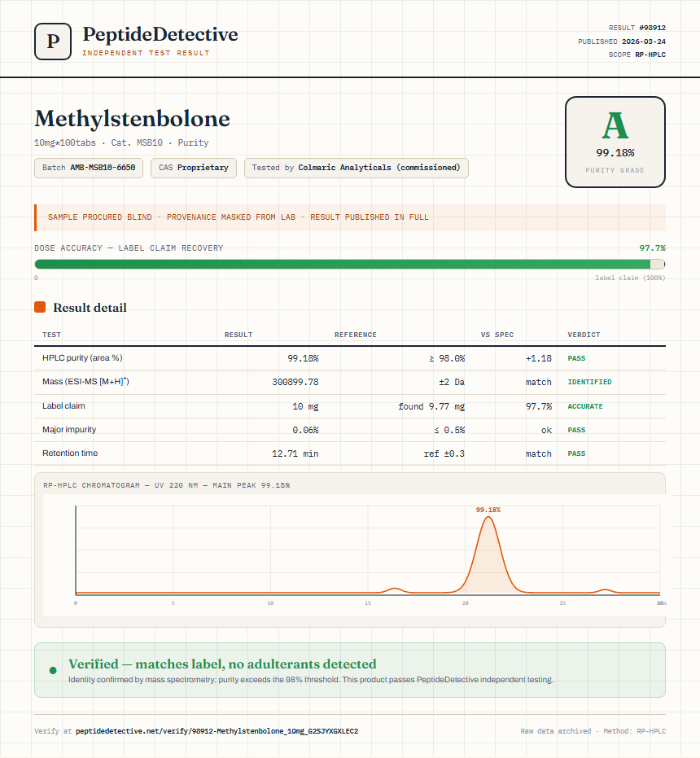The height and width of the screenshot is (758, 700).
Task: Click the chromatogram title caption
Action: (x=166, y=485)
